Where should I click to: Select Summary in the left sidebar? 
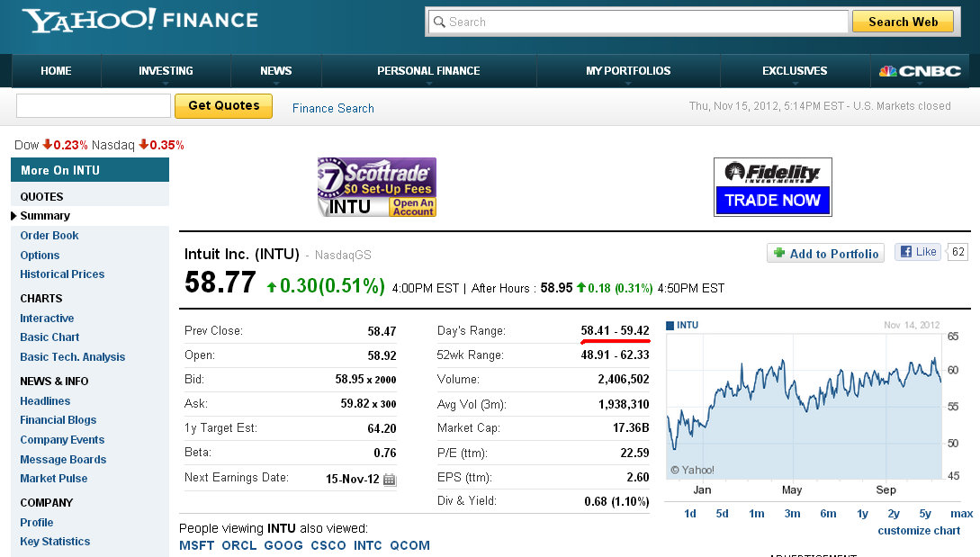(x=45, y=216)
